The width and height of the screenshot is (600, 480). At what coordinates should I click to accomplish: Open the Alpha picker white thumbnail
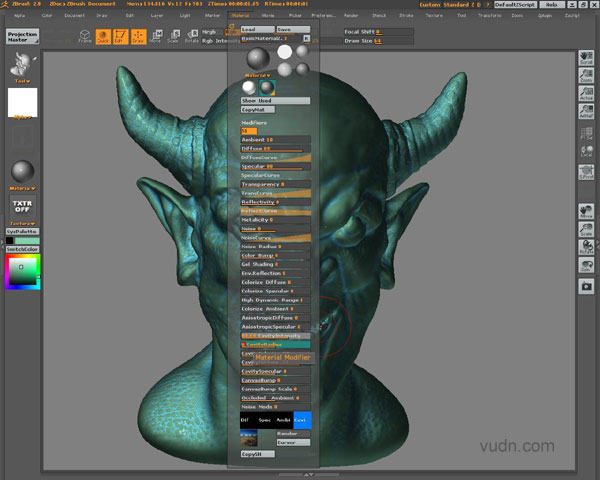23,102
